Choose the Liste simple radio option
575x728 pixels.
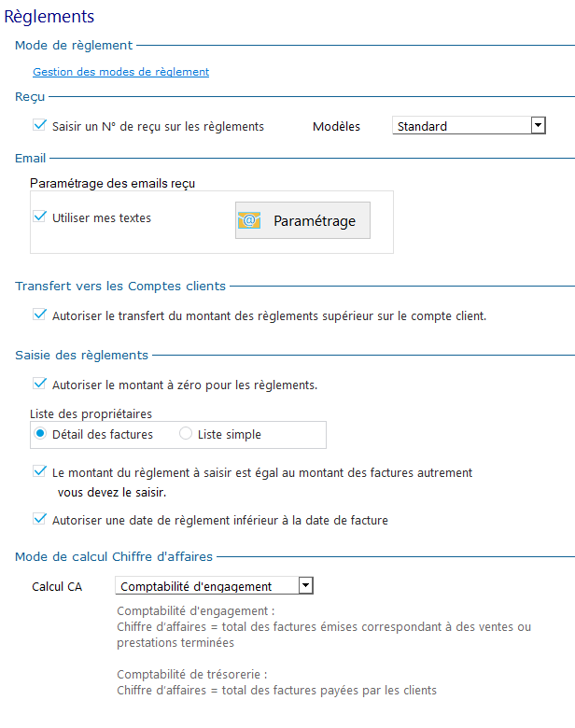[186, 434]
